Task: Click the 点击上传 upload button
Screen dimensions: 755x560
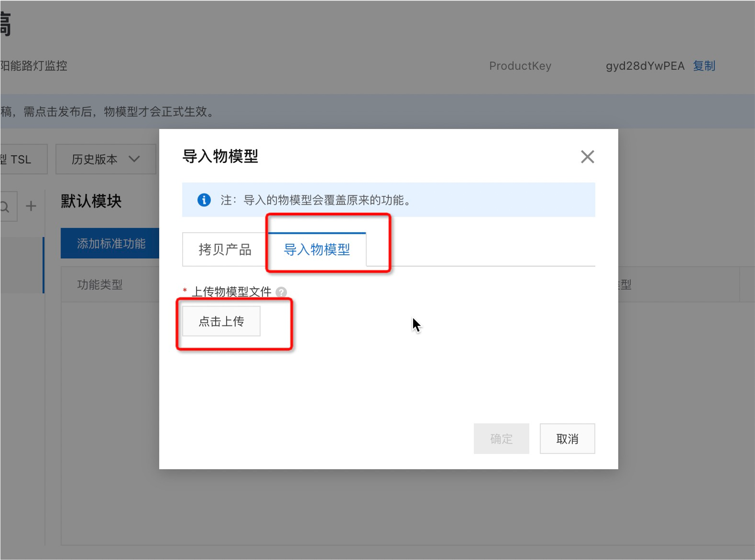Action: click(x=221, y=321)
